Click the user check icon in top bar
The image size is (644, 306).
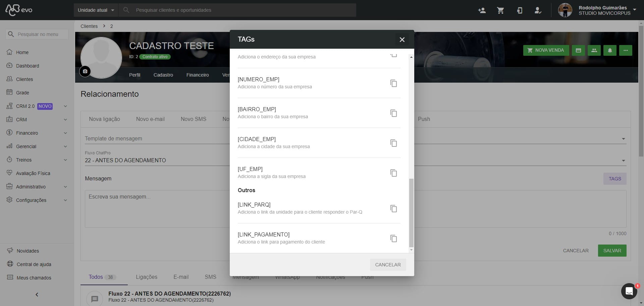tap(538, 10)
